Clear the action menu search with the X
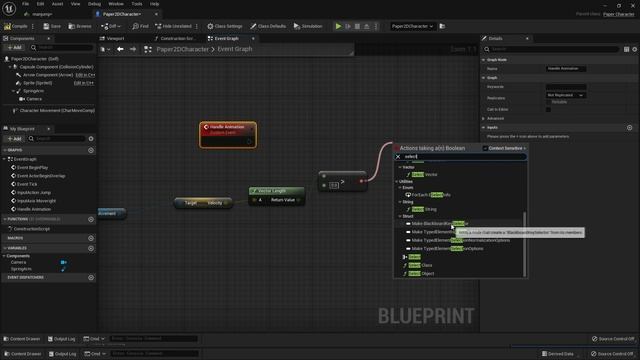This screenshot has height=360, width=640. tap(398, 156)
